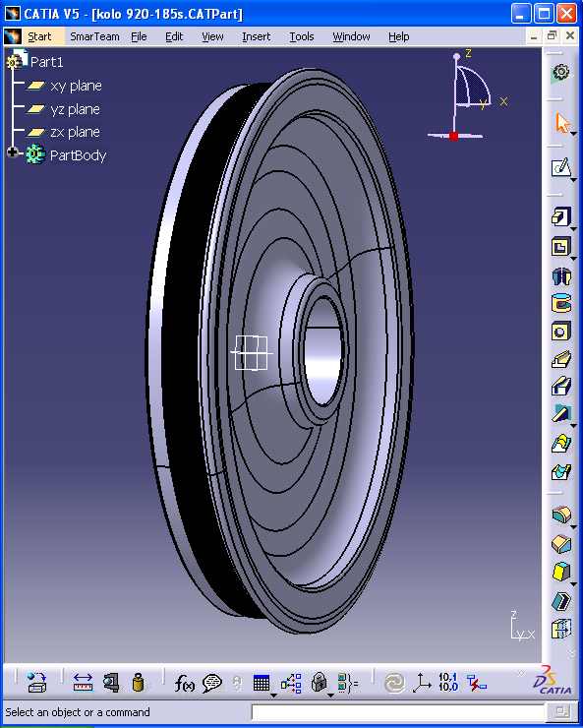This screenshot has width=583, height=728.
Task: Click the grayed Update All spiral icon
Action: (394, 683)
